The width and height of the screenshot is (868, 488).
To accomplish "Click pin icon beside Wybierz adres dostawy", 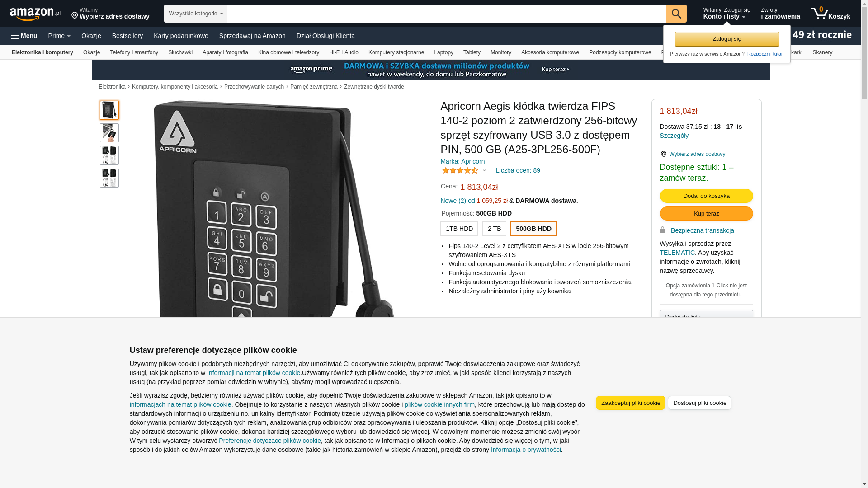I will pyautogui.click(x=663, y=154).
